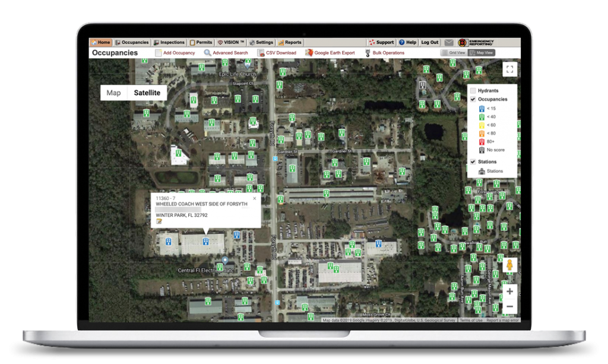Uncheck the Occupancies checkbox
This screenshot has width=608, height=364.
tap(473, 99)
